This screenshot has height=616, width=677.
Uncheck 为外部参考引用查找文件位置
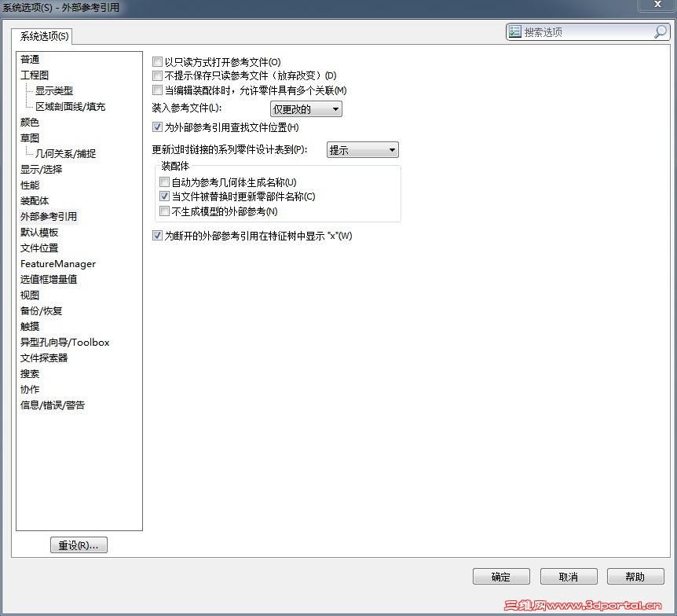point(157,127)
